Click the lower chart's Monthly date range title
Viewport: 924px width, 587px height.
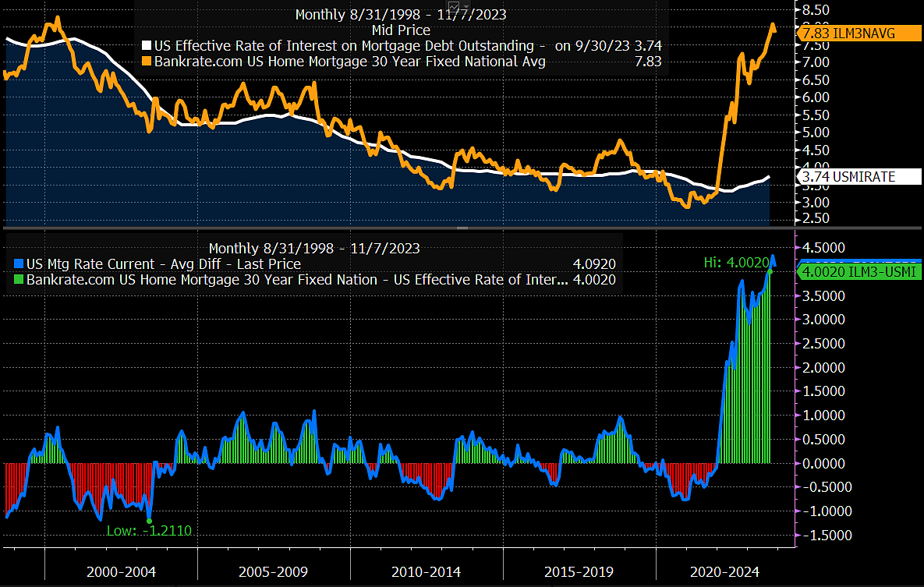314,249
